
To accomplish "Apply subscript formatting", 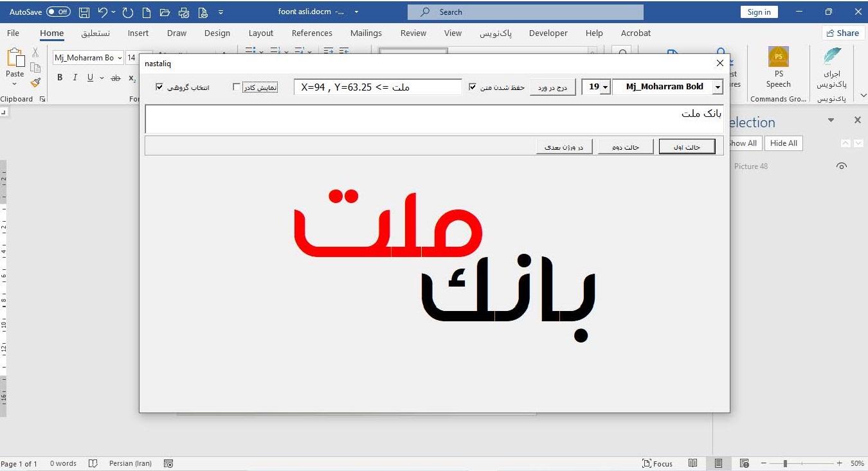I will click(x=132, y=77).
